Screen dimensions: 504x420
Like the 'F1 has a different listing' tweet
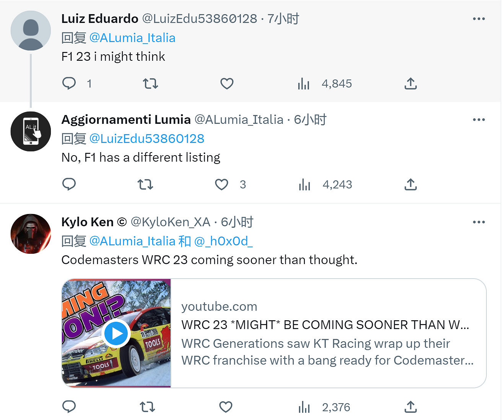221,184
